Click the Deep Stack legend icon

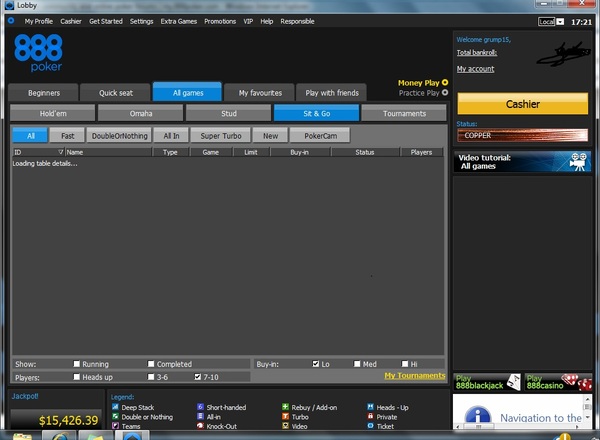[x=115, y=407]
